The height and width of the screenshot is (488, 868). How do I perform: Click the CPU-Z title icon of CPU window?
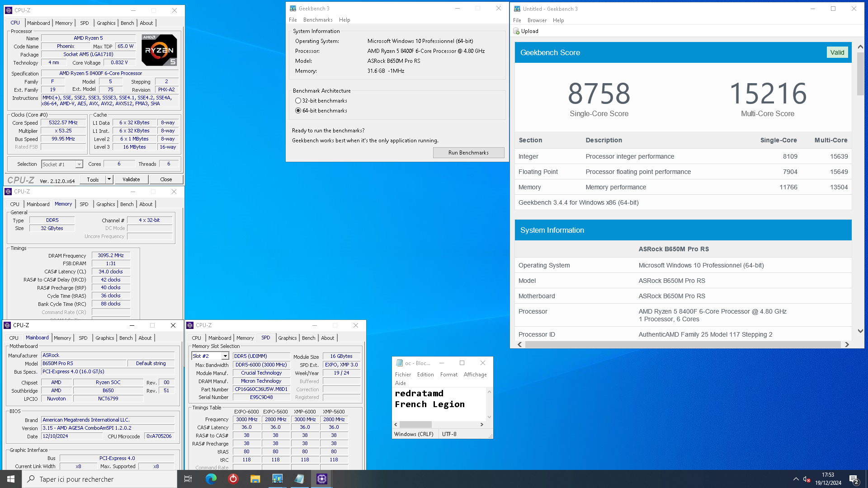click(x=9, y=10)
